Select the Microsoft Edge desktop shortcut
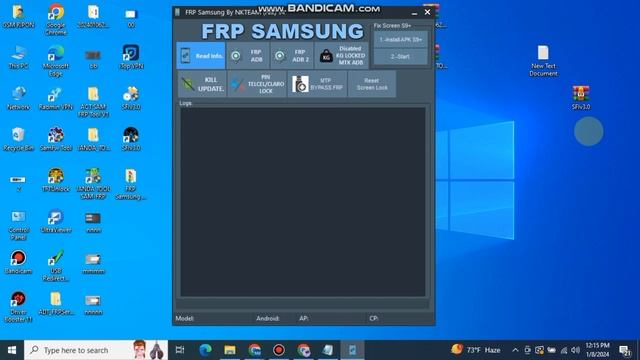 point(56,61)
